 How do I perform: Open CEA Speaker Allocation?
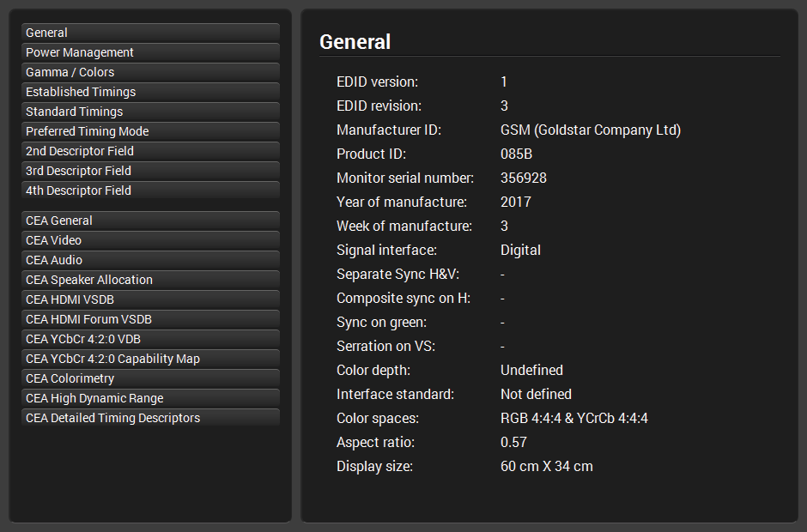pos(150,280)
